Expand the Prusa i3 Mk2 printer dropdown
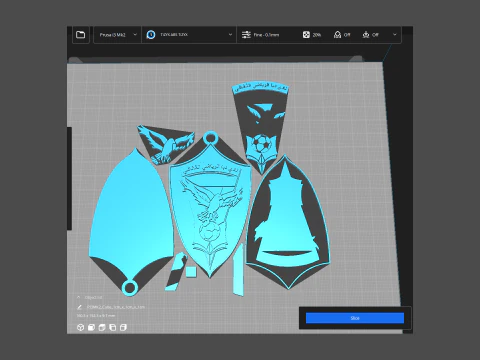Image resolution: width=480 pixels, height=360 pixels. pos(118,35)
